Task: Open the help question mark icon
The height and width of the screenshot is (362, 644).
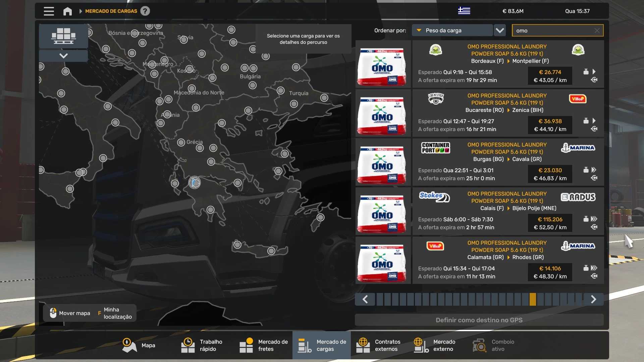Action: coord(145,11)
